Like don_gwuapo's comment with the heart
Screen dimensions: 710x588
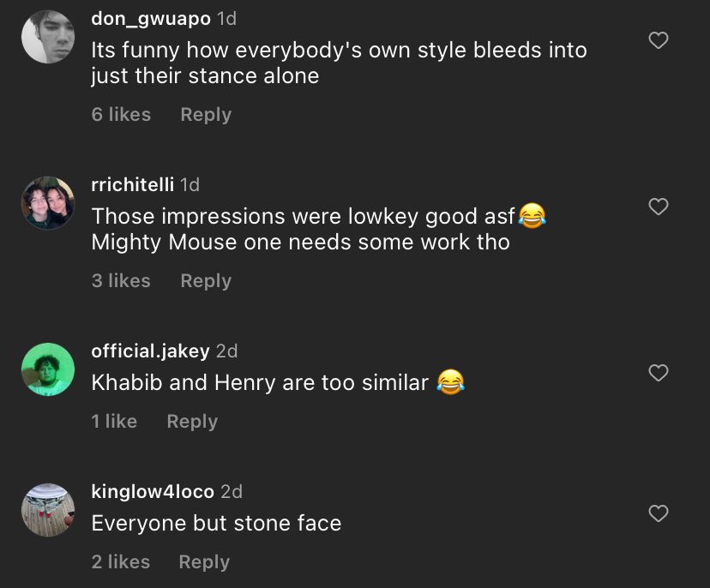point(658,40)
